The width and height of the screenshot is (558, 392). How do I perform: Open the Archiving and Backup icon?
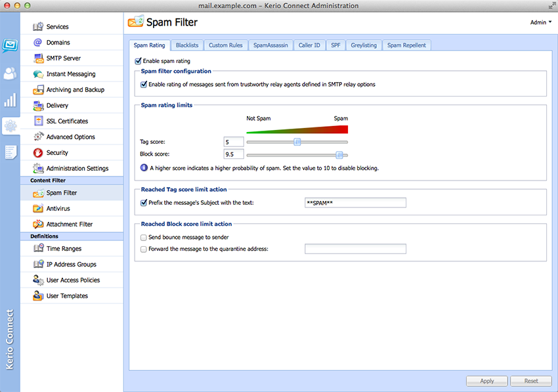38,90
